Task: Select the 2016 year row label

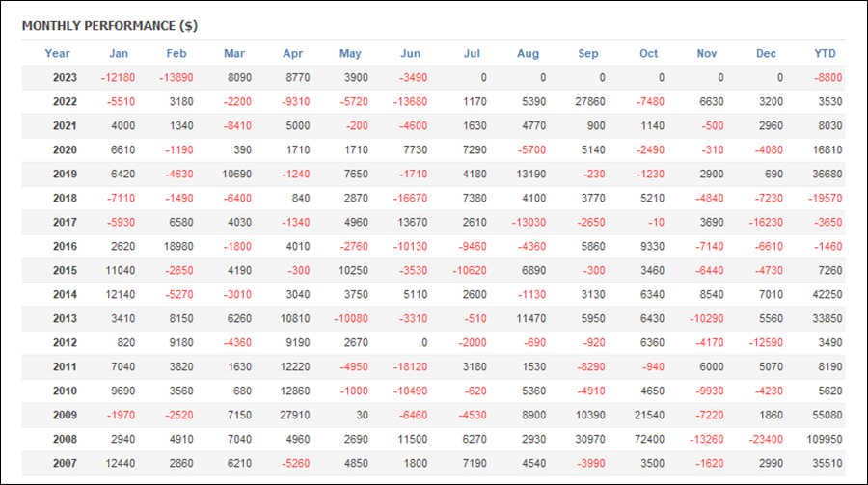Action: (65, 247)
